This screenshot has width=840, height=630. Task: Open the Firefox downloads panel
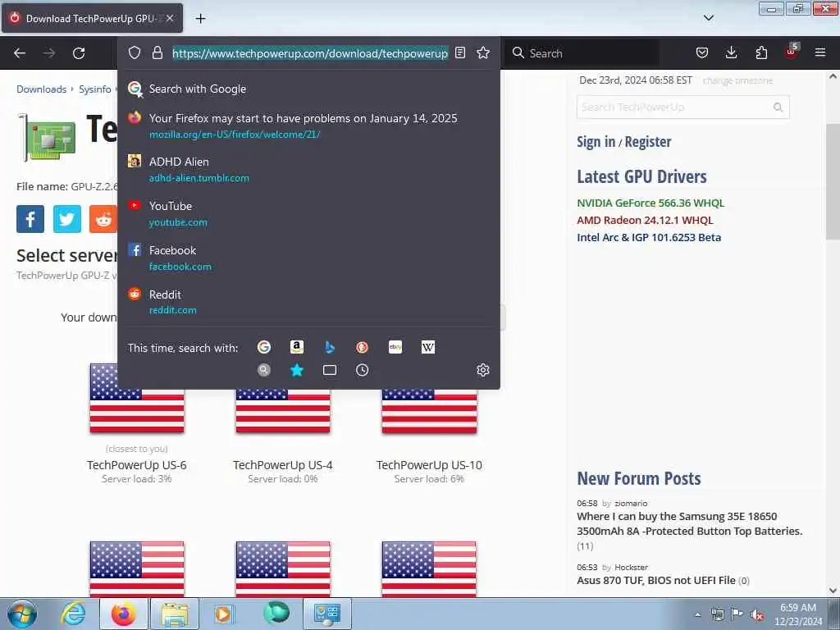pos(731,52)
